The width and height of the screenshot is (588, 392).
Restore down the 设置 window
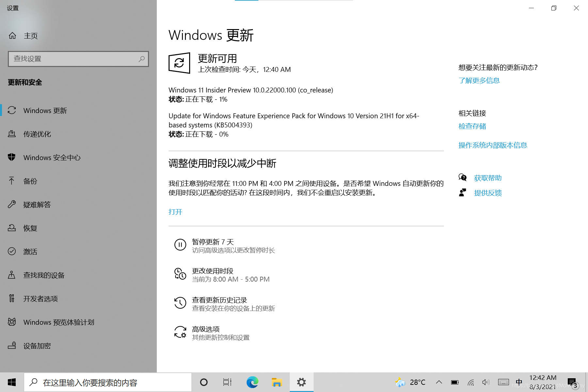coord(554,8)
